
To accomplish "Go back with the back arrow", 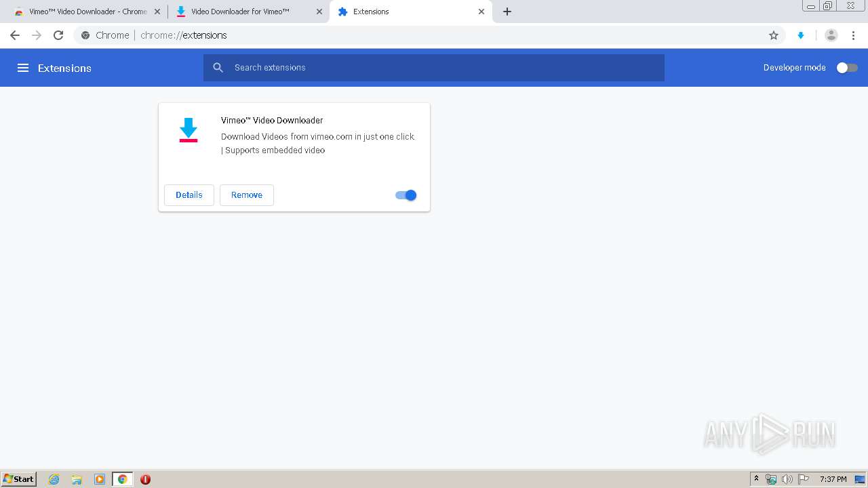I will pyautogui.click(x=15, y=35).
